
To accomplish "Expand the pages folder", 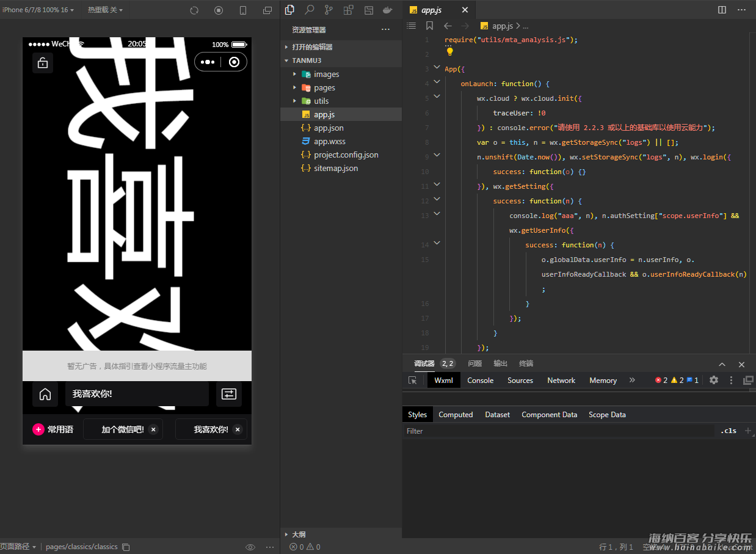I will (x=294, y=87).
